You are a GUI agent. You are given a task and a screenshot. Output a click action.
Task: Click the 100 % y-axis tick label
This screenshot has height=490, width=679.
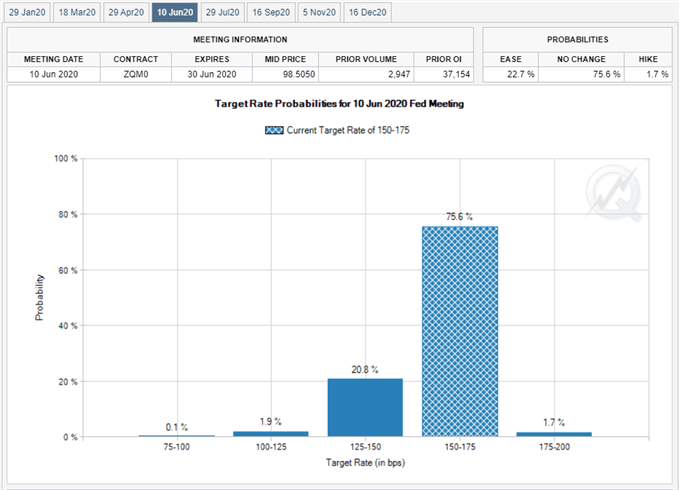[66, 158]
